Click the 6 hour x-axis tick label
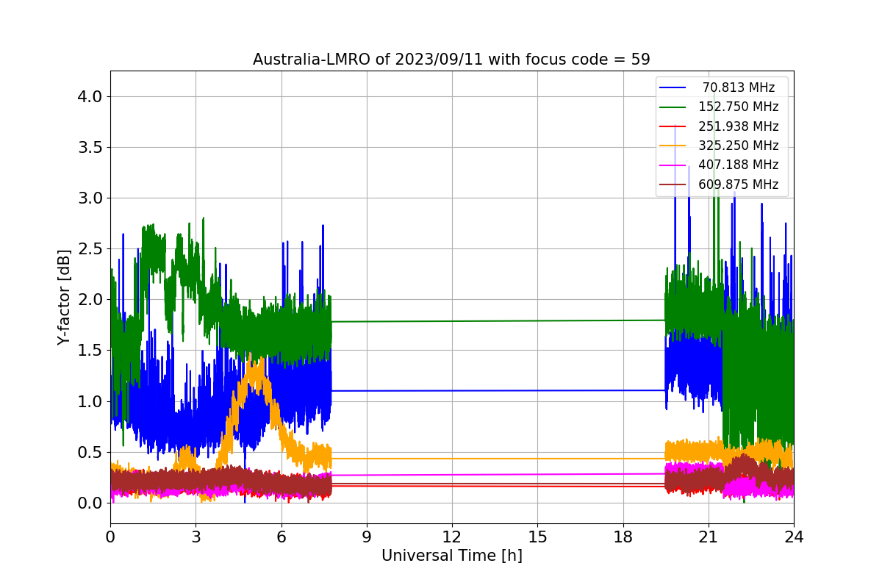 point(281,537)
